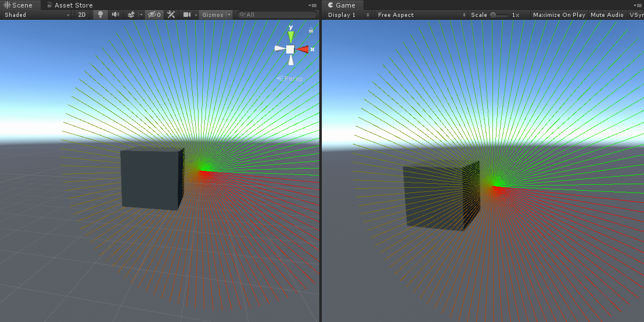Open the Display 1 dropdown
Image resolution: width=644 pixels, height=322 pixels.
pyautogui.click(x=347, y=15)
